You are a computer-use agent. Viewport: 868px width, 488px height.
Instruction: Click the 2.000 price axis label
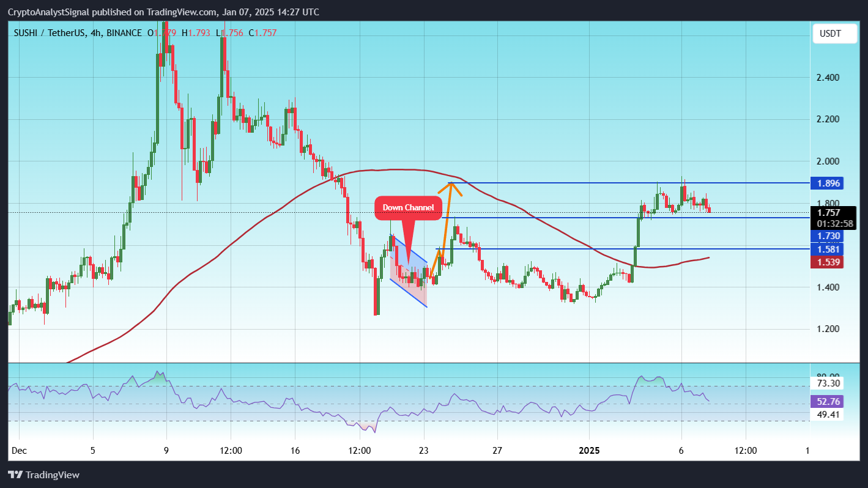[829, 161]
